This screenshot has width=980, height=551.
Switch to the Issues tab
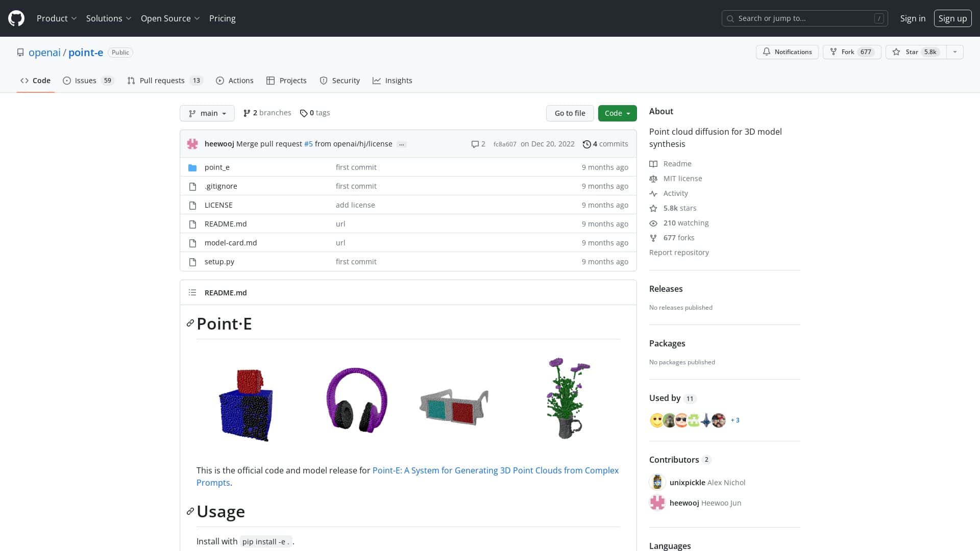click(88, 81)
